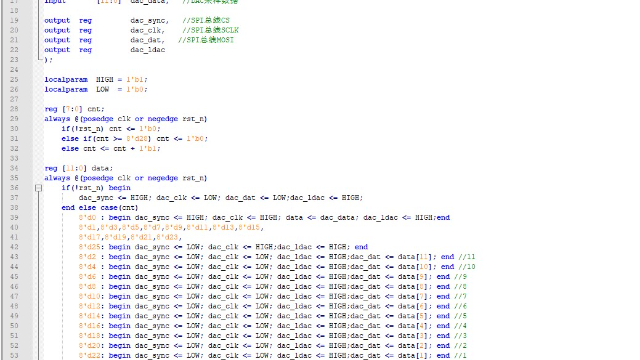
Task: Click the 8'd25: case label
Action: (x=91, y=247)
